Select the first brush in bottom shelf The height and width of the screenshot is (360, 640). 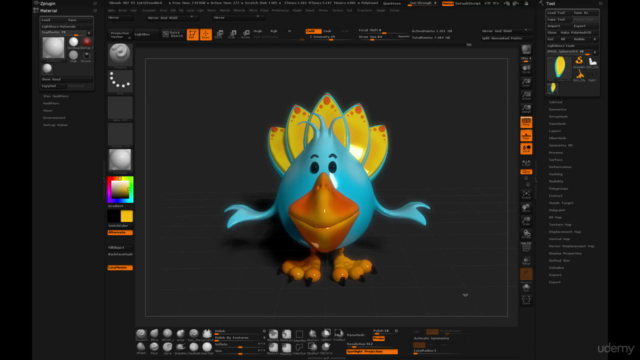pos(141,335)
